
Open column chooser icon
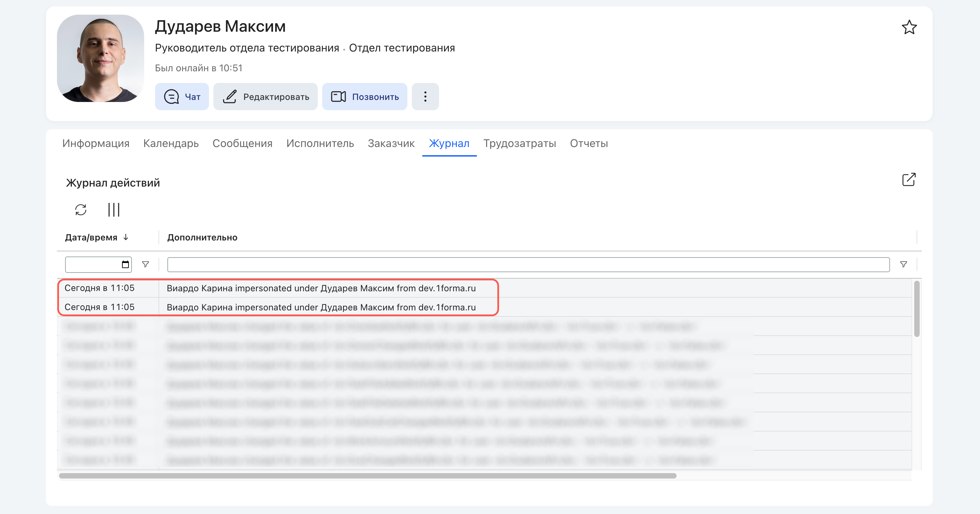click(x=114, y=210)
